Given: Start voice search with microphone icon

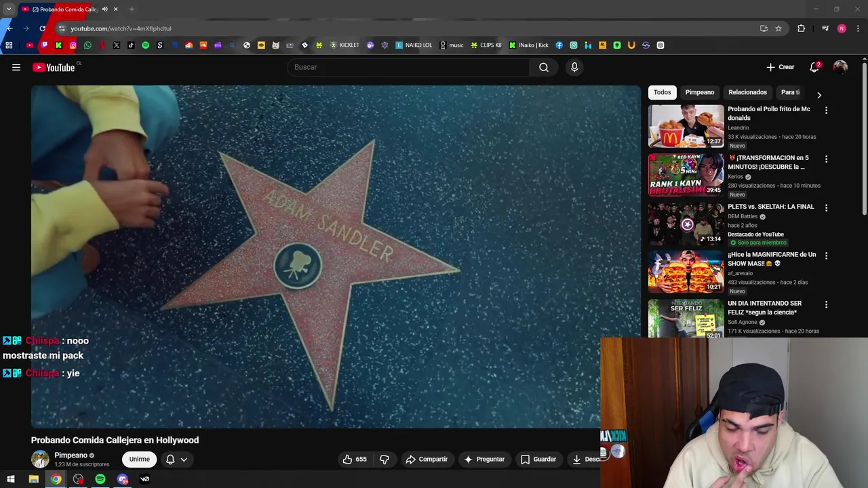Looking at the screenshot, I should [x=574, y=67].
